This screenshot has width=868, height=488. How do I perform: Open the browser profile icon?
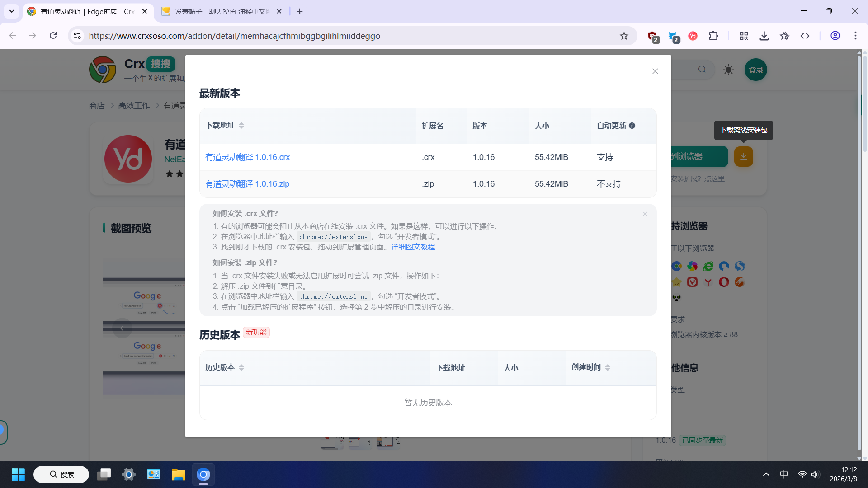coord(835,36)
